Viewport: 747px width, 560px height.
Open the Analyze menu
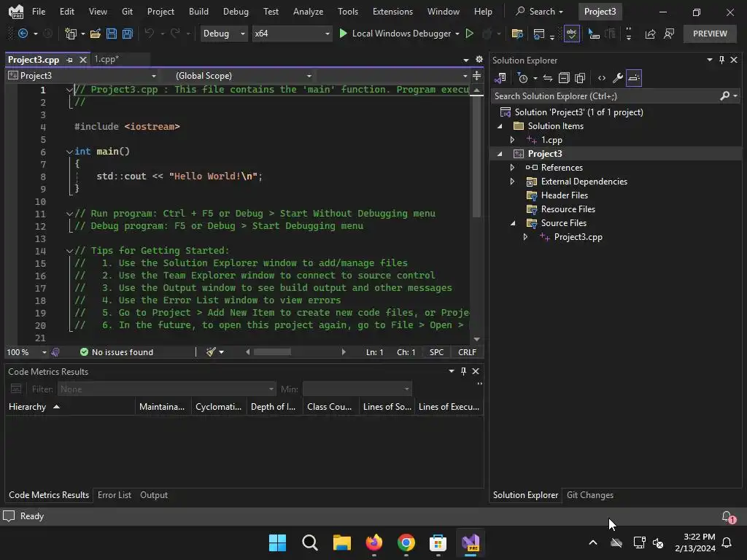pyautogui.click(x=309, y=12)
